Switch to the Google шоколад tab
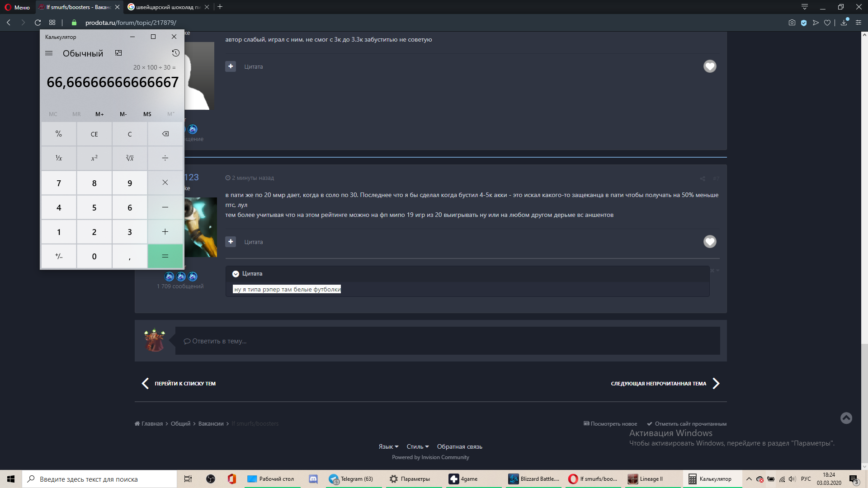Screen dimensions: 868x488 [165, 7]
